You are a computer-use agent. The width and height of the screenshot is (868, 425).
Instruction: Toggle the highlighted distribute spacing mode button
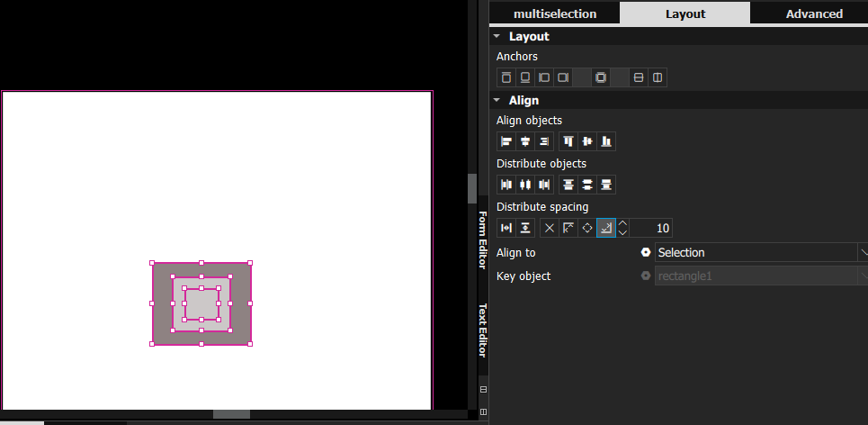[606, 228]
